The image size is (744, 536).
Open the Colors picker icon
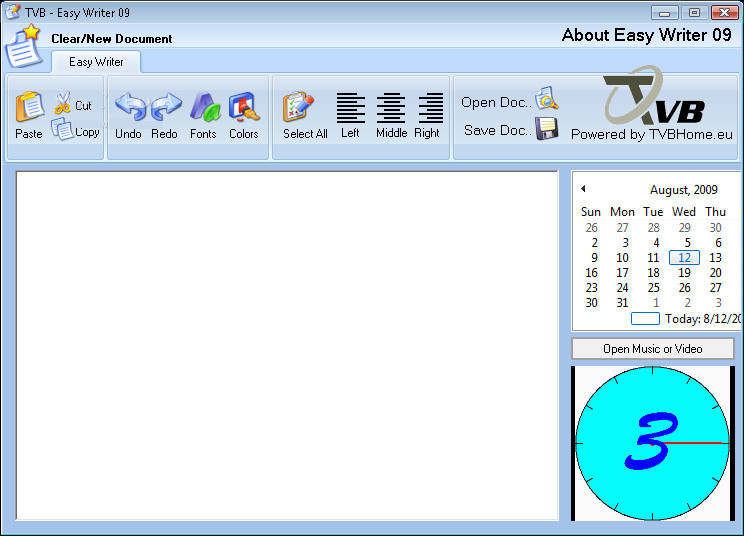(x=244, y=106)
